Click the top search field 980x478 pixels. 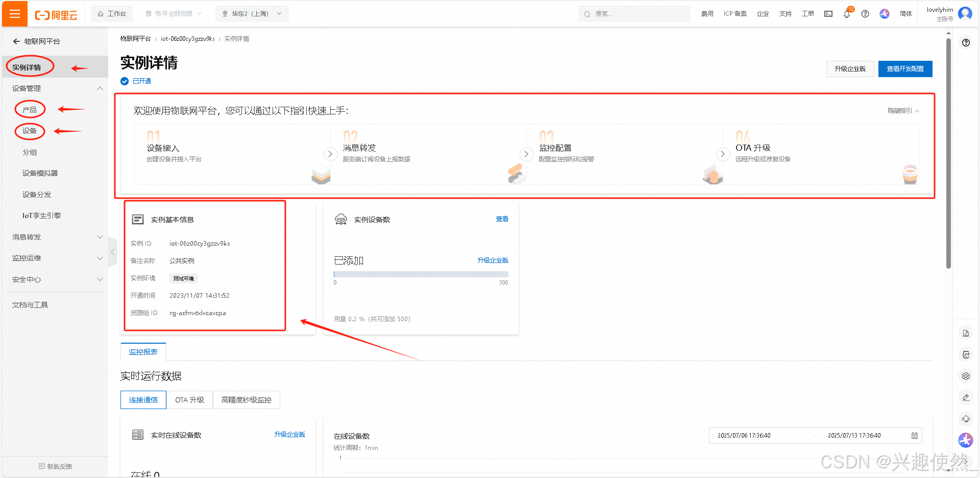coord(634,14)
